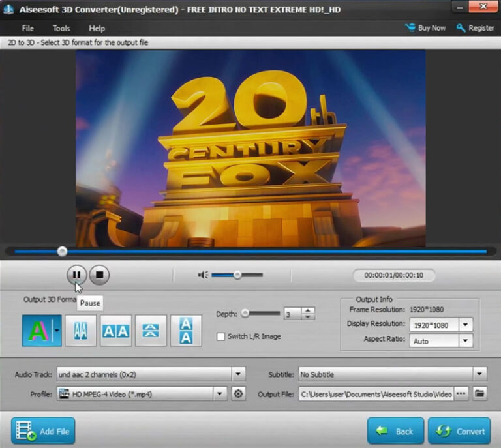Viewport: 501px width, 448px height.
Task: Minimize the Aiseesoft 3D Converter window
Action: (460, 7)
